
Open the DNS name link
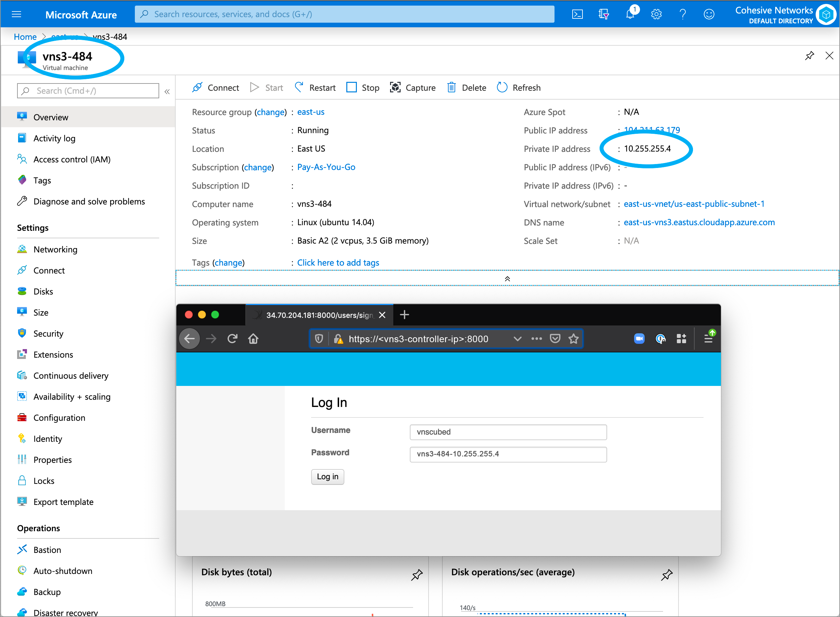click(699, 222)
